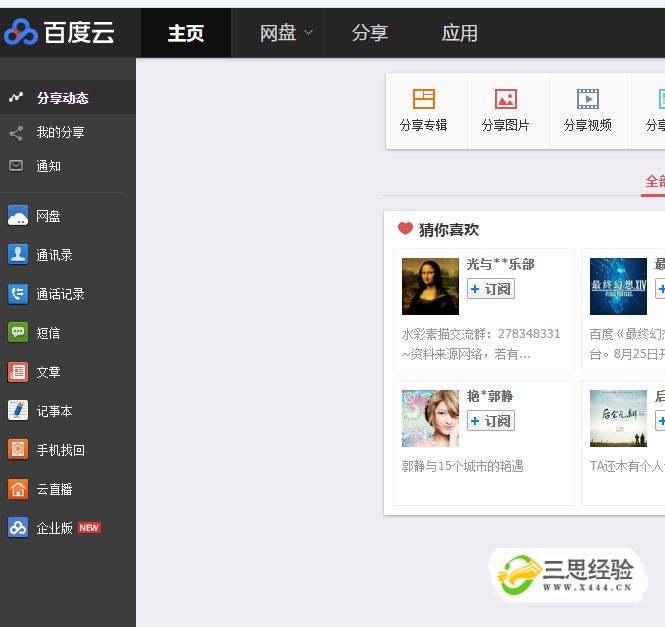Click the Baidu Cloud logo icon
This screenshot has height=627, width=665.
click(21, 32)
